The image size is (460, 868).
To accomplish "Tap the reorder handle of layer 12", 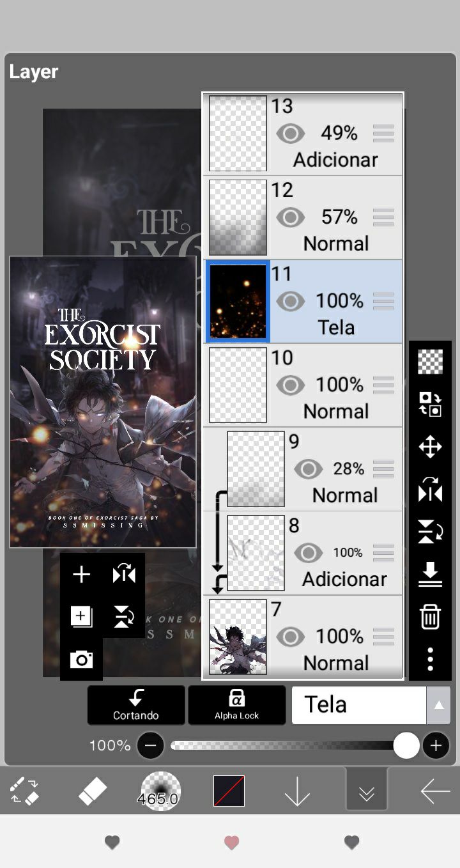I will (x=383, y=217).
